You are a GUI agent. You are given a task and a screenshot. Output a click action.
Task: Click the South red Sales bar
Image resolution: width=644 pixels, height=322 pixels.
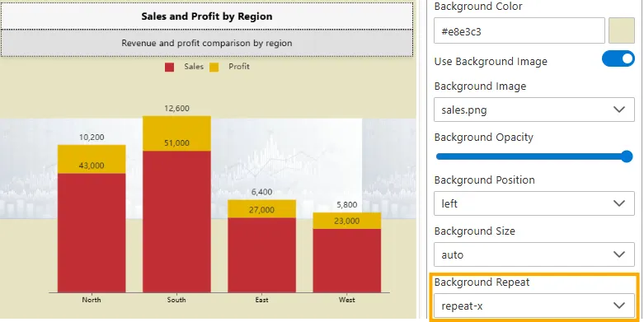(176, 222)
